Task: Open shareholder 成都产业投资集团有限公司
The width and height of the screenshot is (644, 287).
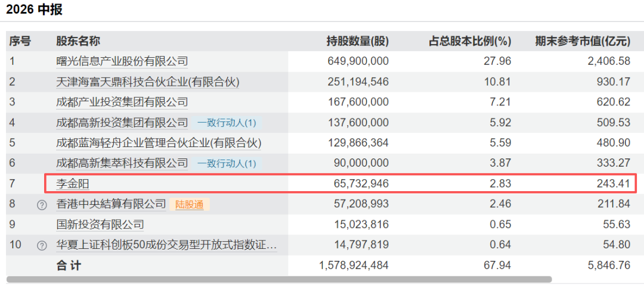Action: (122, 102)
